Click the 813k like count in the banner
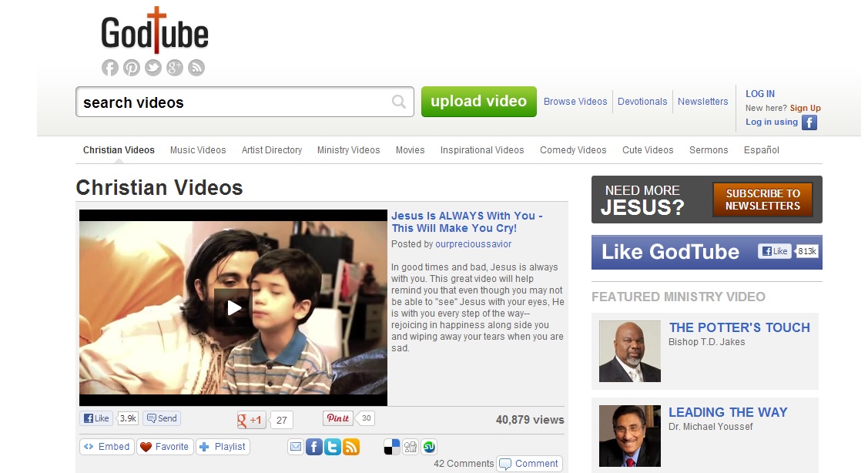This screenshot has width=868, height=473. point(806,251)
